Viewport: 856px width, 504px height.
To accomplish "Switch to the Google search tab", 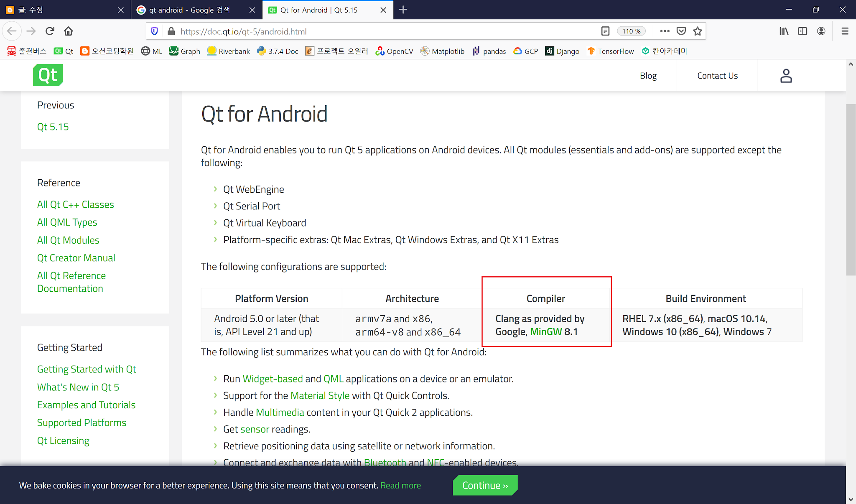I will [185, 10].
